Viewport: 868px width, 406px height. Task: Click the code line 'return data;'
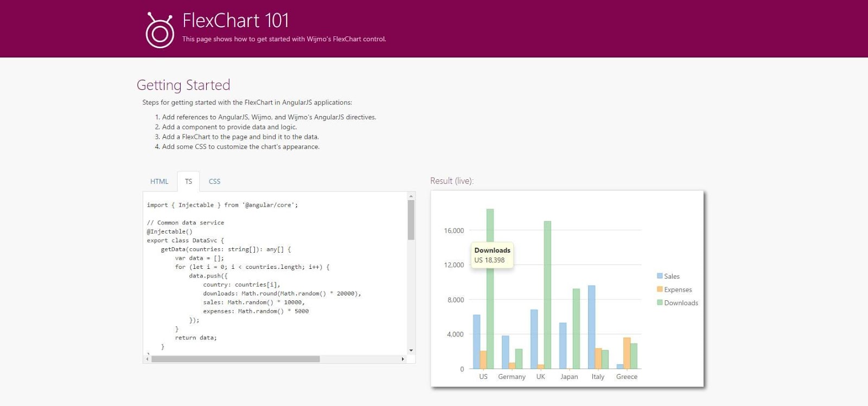point(196,338)
